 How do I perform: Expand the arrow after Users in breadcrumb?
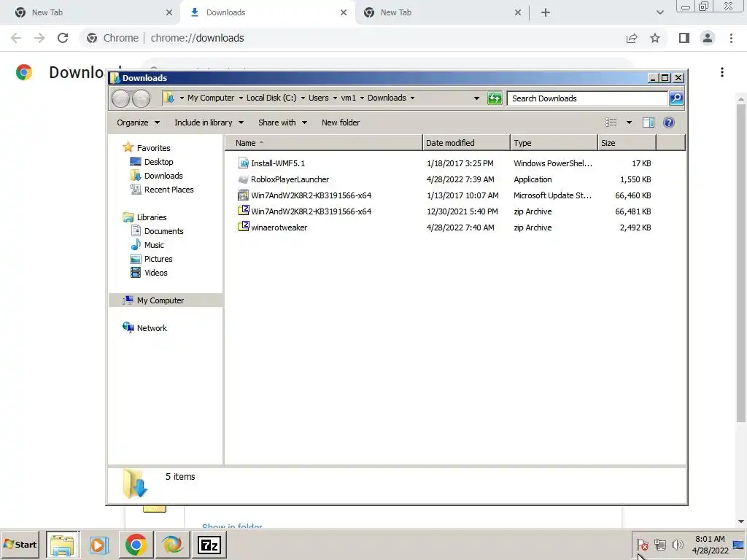point(335,98)
